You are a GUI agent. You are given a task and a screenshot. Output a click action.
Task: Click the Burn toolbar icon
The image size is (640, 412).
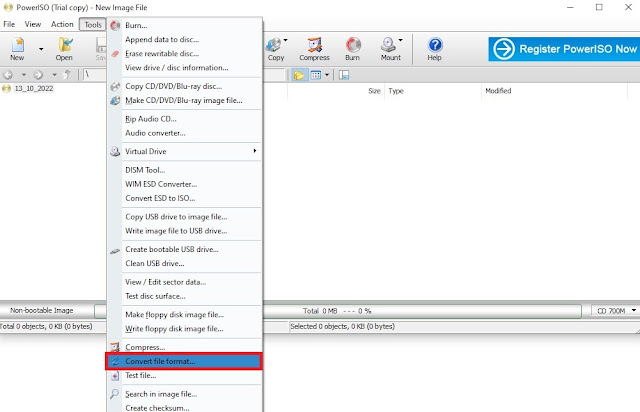[353, 49]
